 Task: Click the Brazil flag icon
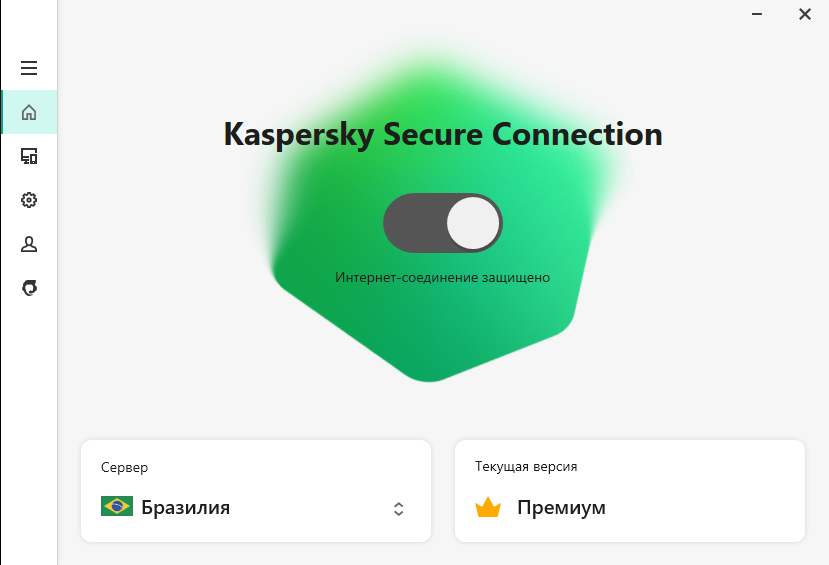click(117, 506)
